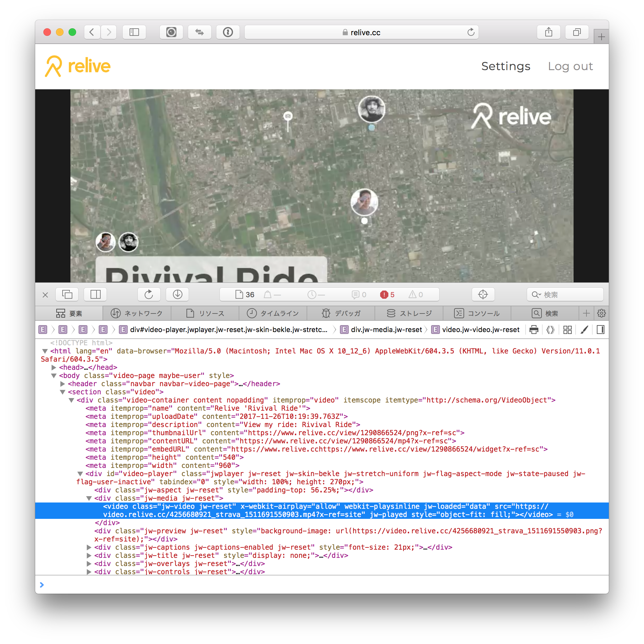Collapse the section class video node
644x644 pixels.
tap(62, 392)
